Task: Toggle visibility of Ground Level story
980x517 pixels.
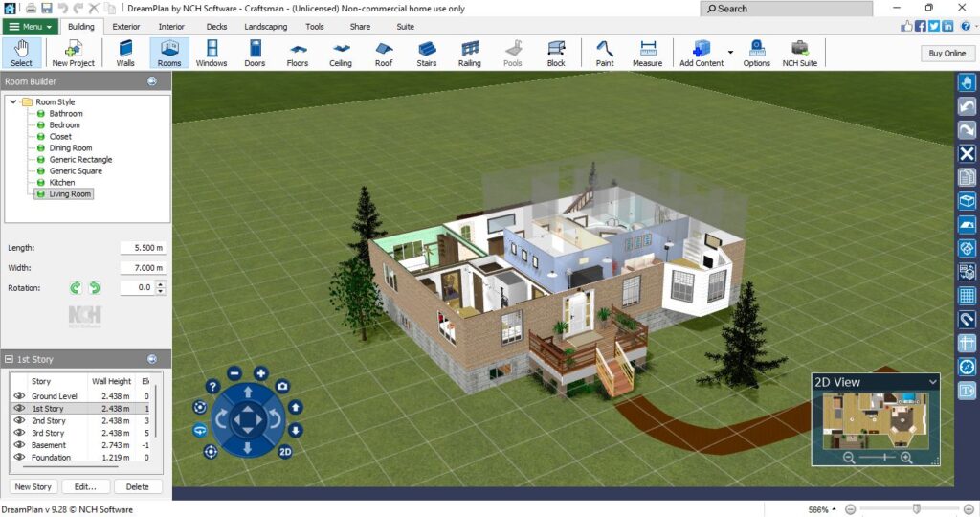Action: pyautogui.click(x=19, y=395)
